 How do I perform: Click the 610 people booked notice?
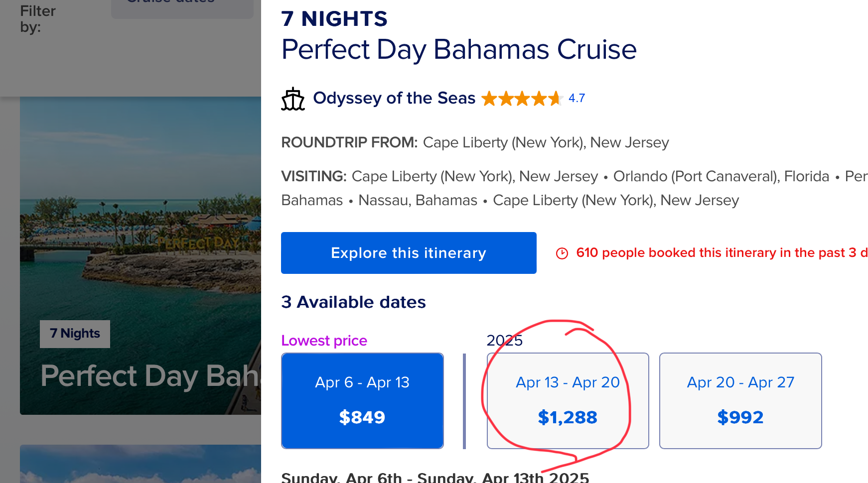click(722, 253)
